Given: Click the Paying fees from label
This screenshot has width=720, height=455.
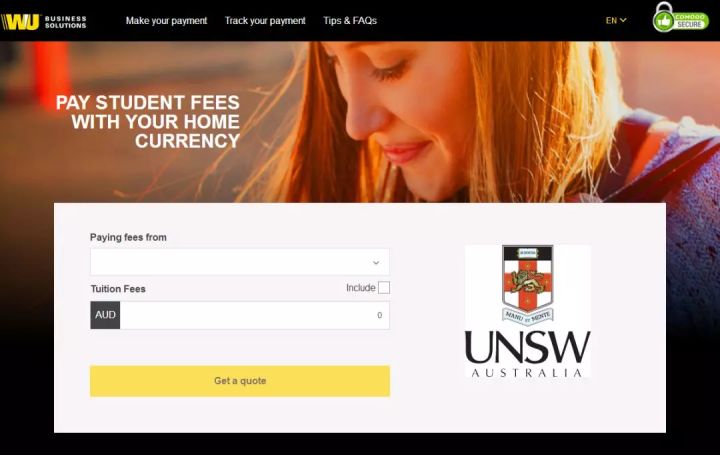Looking at the screenshot, I should tap(128, 237).
